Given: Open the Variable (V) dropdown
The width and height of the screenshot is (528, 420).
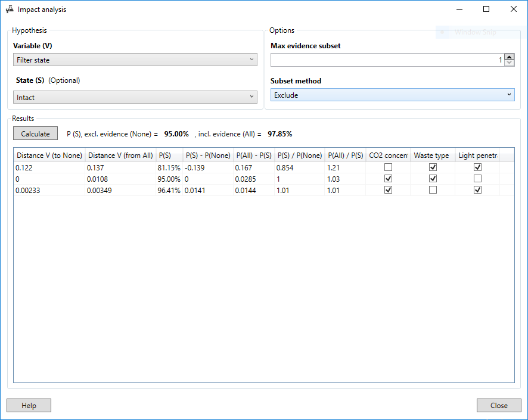Looking at the screenshot, I should (x=135, y=60).
